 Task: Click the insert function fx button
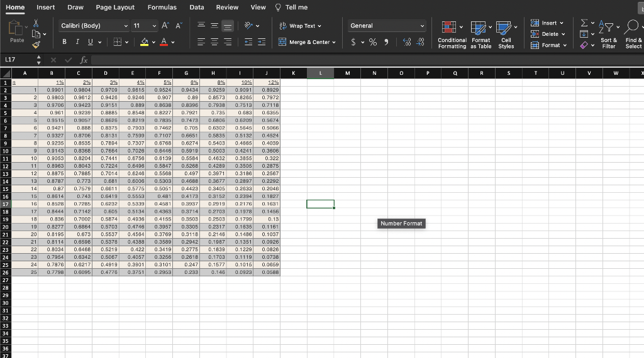point(84,60)
